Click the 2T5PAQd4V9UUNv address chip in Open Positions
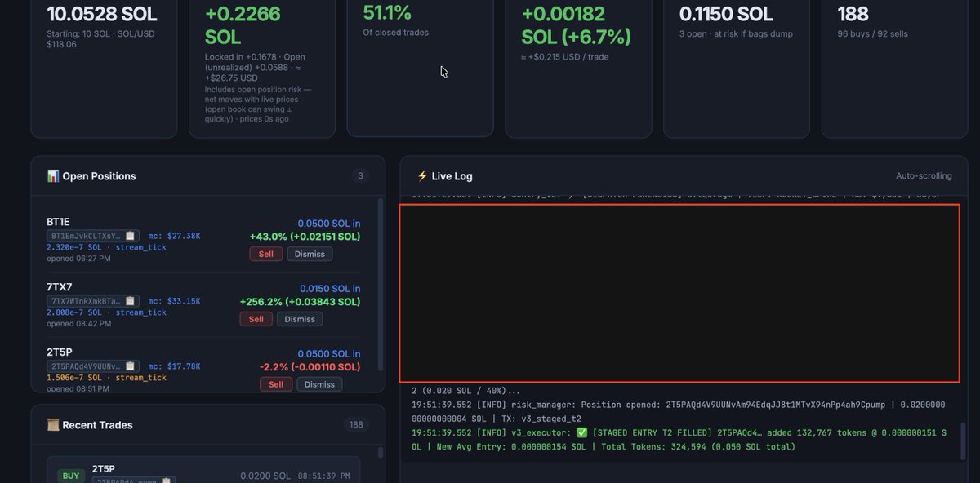The width and height of the screenshot is (980, 483). (92, 366)
